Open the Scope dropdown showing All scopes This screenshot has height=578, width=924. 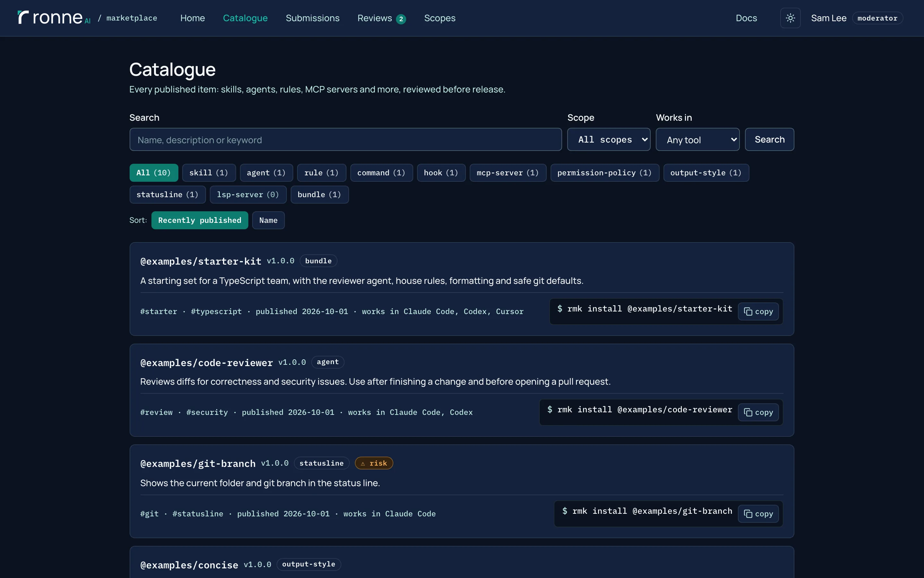pyautogui.click(x=609, y=140)
